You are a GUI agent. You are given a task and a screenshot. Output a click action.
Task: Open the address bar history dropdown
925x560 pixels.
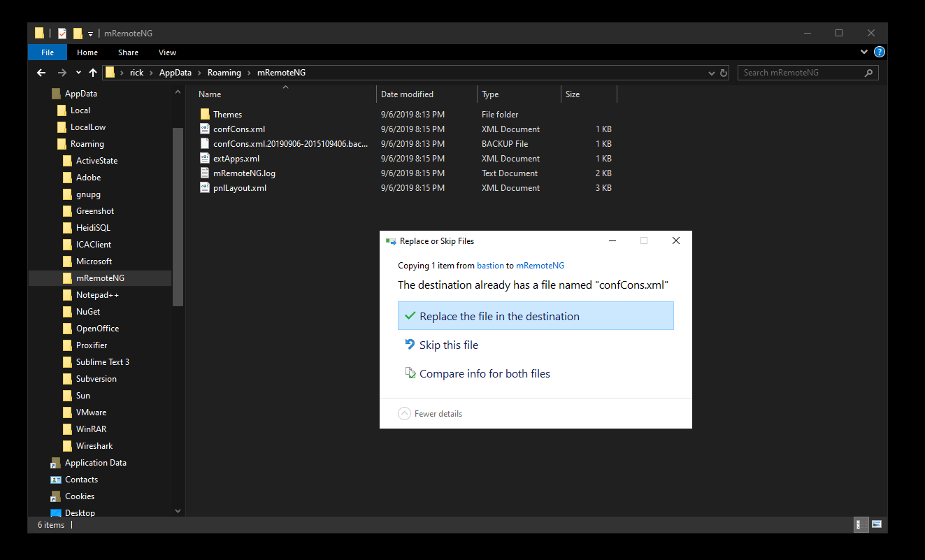(x=712, y=73)
